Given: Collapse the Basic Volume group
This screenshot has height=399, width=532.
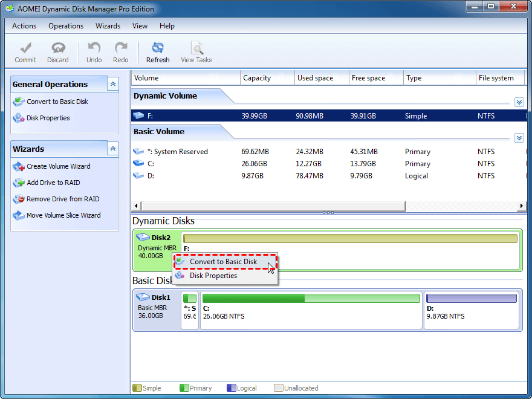Looking at the screenshot, I should 519,138.
